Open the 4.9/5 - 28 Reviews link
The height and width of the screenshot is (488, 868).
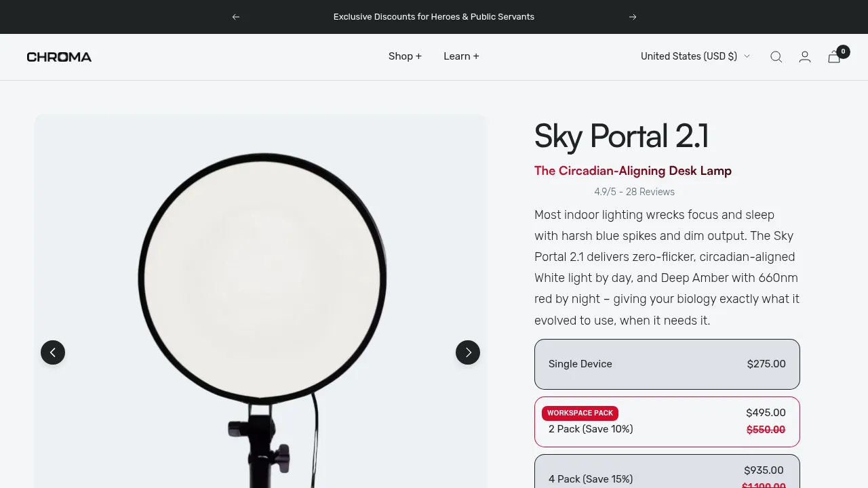[634, 192]
